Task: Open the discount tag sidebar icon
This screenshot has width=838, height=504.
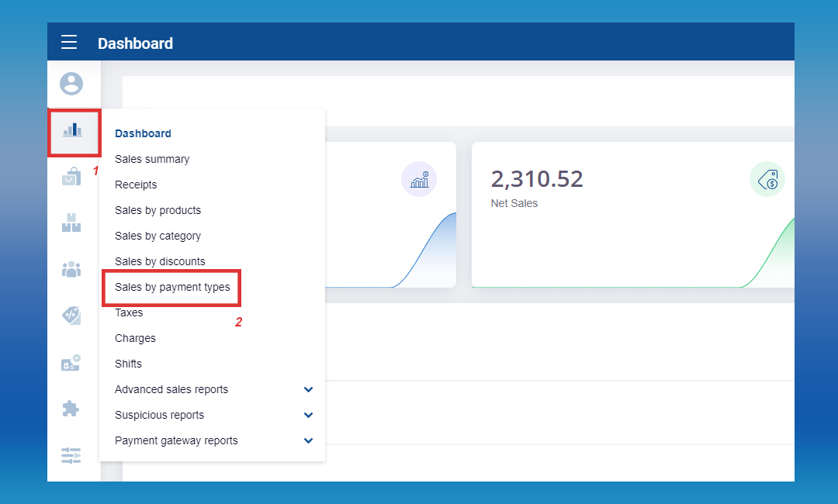Action: (x=71, y=316)
